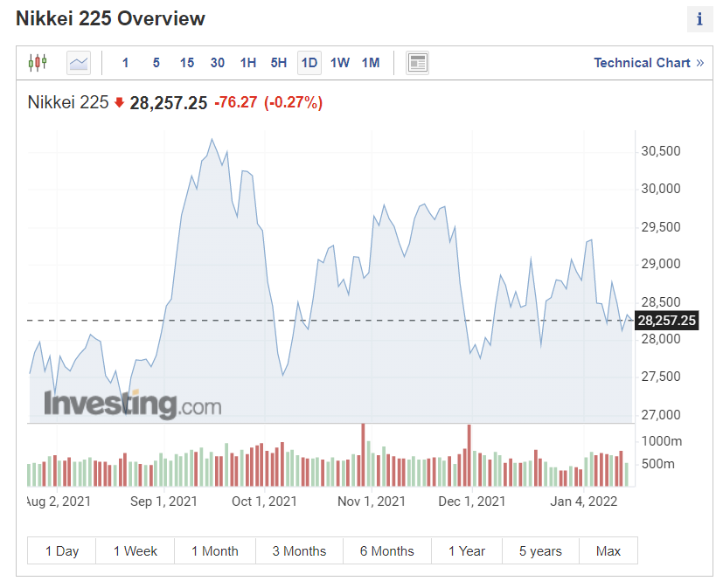The width and height of the screenshot is (723, 588).
Task: Click the 28,257.25 current price axis label
Action: [668, 321]
